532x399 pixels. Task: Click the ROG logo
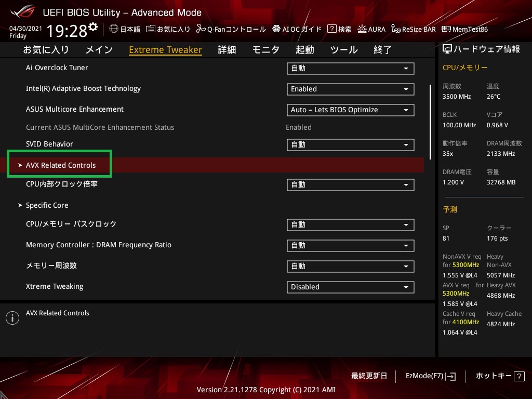(23, 12)
